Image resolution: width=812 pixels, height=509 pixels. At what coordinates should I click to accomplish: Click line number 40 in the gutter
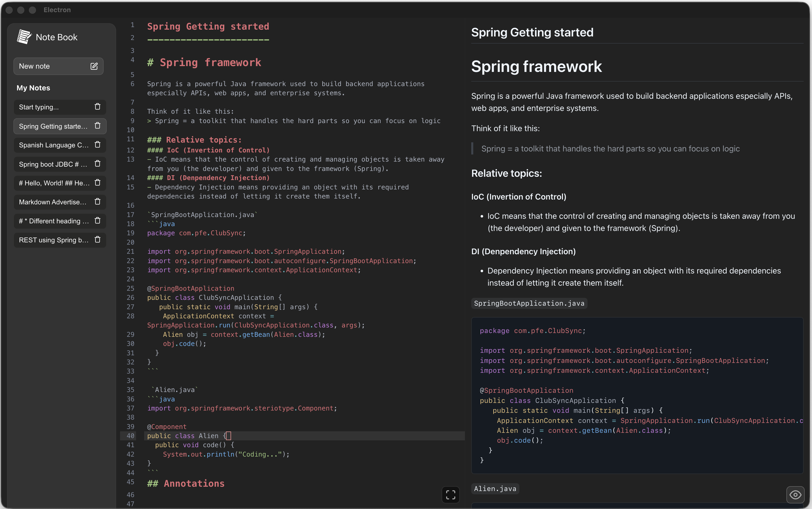click(x=130, y=436)
